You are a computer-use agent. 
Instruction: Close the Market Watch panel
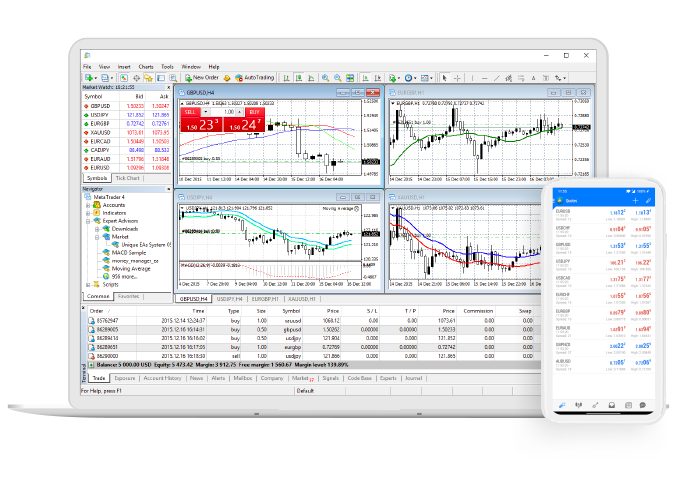(169, 87)
